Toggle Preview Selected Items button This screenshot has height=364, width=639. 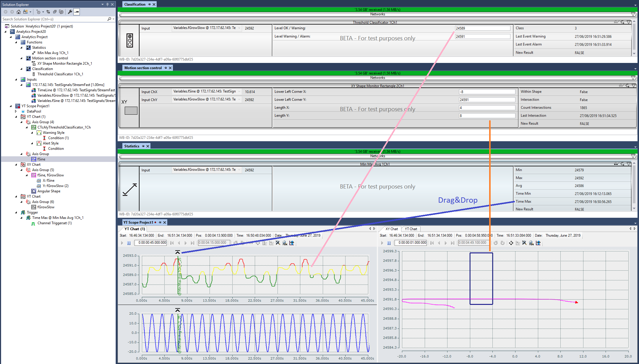point(77,12)
